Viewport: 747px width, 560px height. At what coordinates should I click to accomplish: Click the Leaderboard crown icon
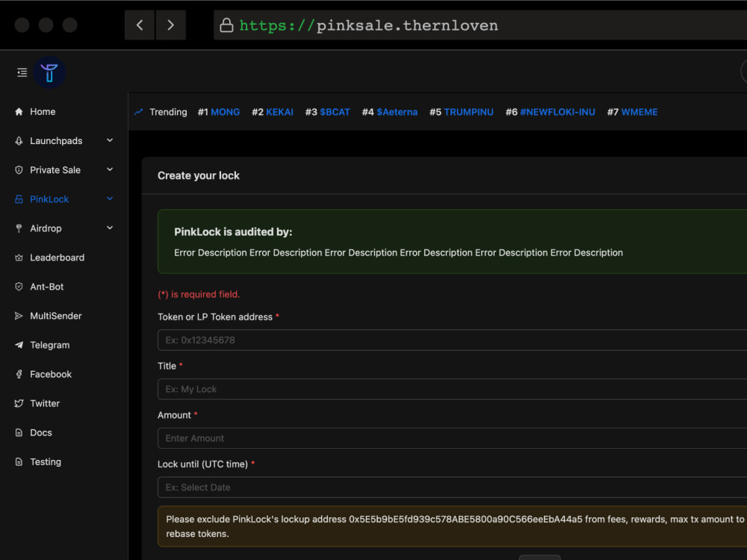point(19,258)
